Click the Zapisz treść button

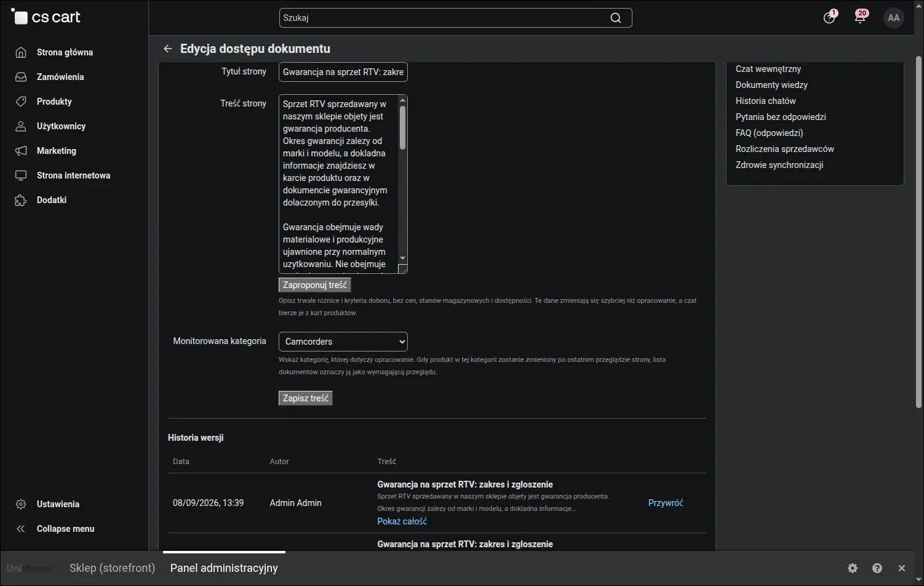click(306, 398)
